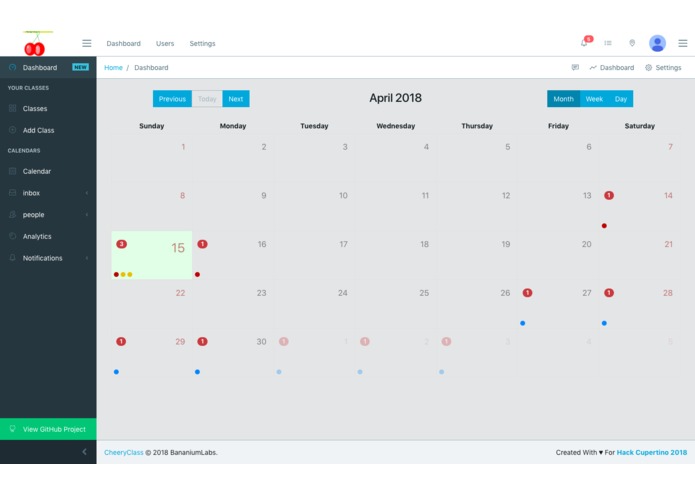
Task: Click Dashboard chart link in breadcrumb bar
Action: click(612, 68)
